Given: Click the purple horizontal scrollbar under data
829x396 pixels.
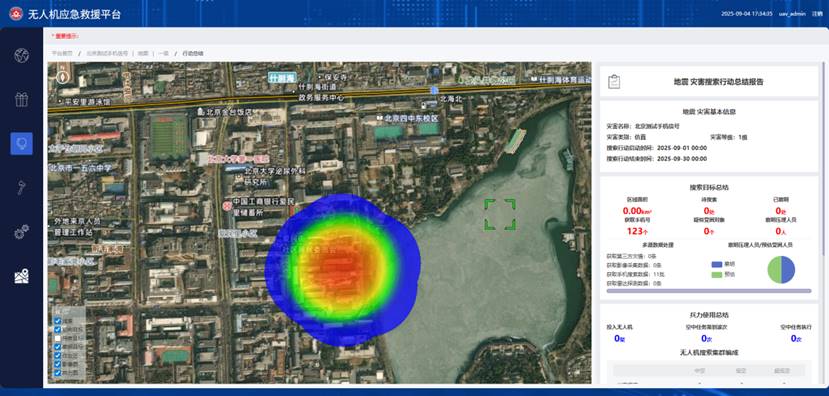Looking at the screenshot, I should tap(708, 291).
